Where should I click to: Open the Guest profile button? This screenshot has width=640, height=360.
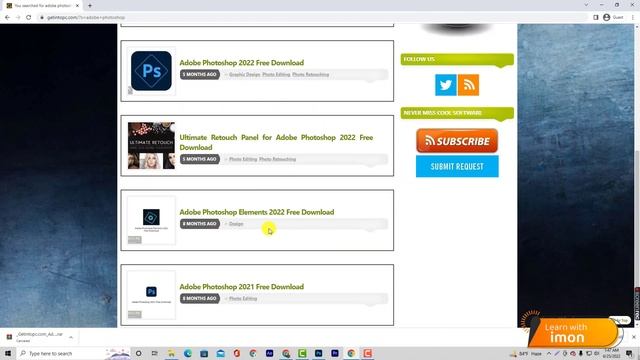click(x=613, y=17)
